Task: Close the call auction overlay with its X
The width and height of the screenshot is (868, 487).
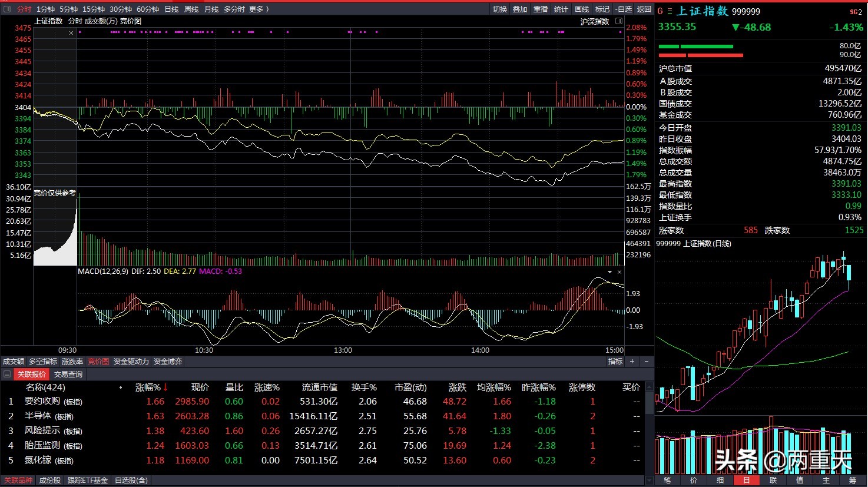Action: tap(71, 33)
